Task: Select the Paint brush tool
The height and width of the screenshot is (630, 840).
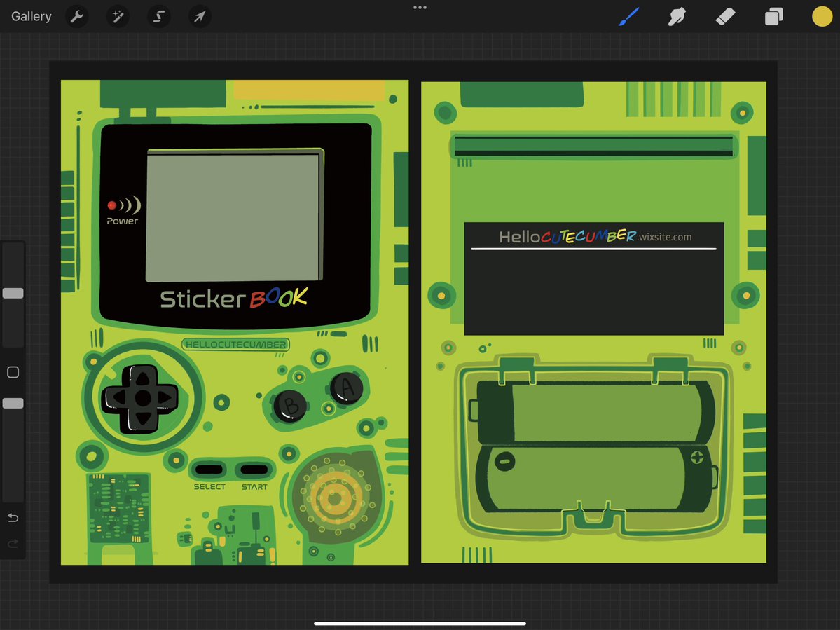Action: 629,17
